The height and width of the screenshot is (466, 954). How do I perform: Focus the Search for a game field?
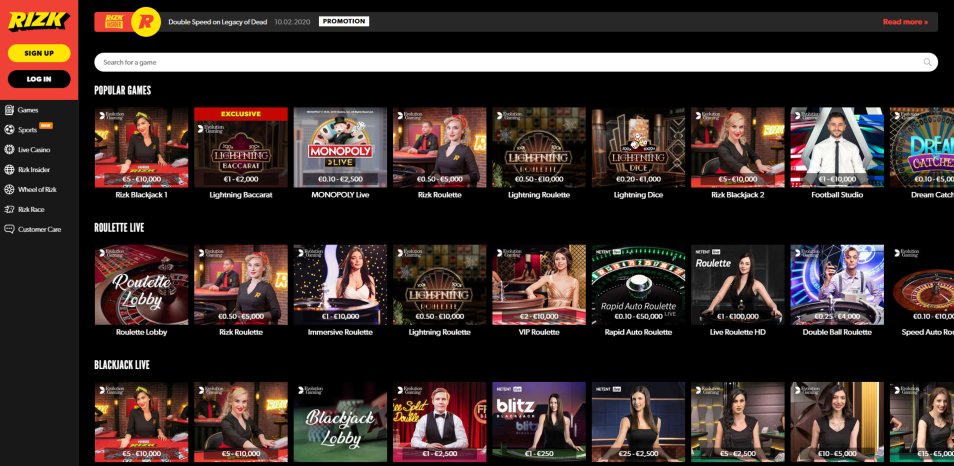pyautogui.click(x=516, y=62)
